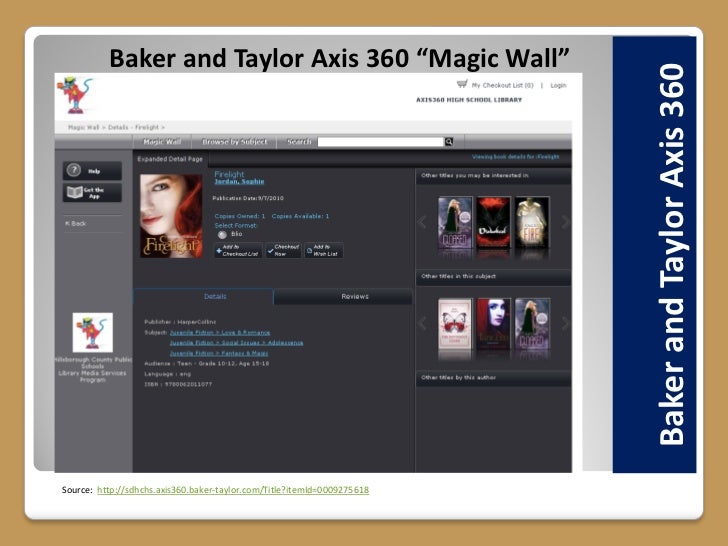Open the butterfly book cover thumbnail

pyautogui.click(x=455, y=324)
